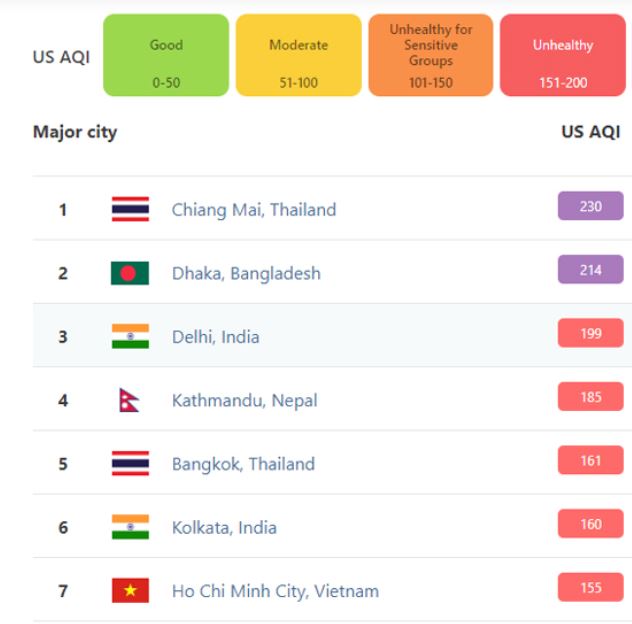Open the Dhaka, Bangladesh link
The width and height of the screenshot is (632, 624).
246,274
